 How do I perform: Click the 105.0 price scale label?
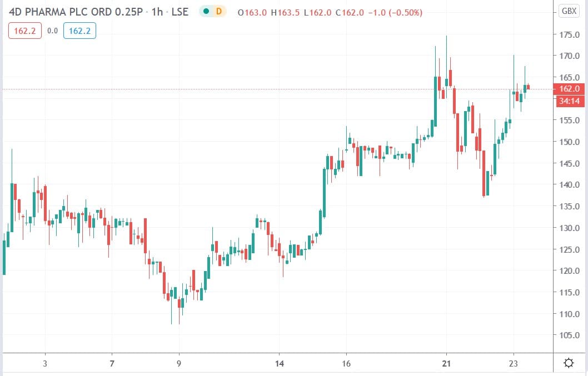click(x=570, y=335)
